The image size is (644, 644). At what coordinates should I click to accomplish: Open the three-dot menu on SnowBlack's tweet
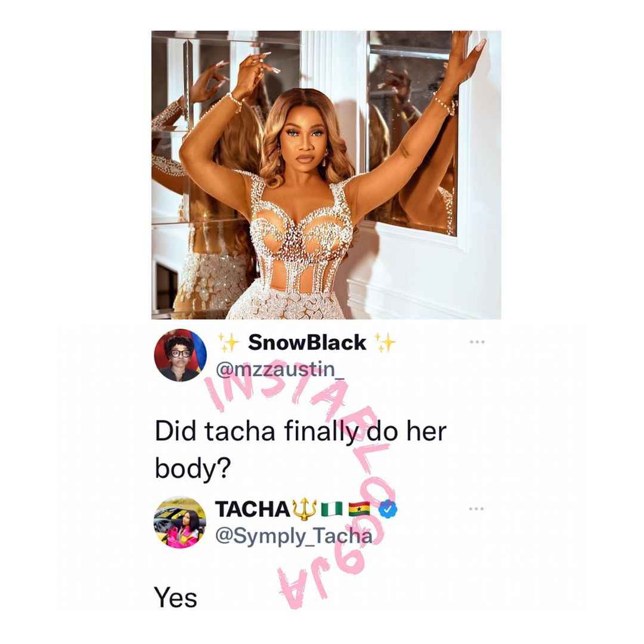pyautogui.click(x=477, y=342)
